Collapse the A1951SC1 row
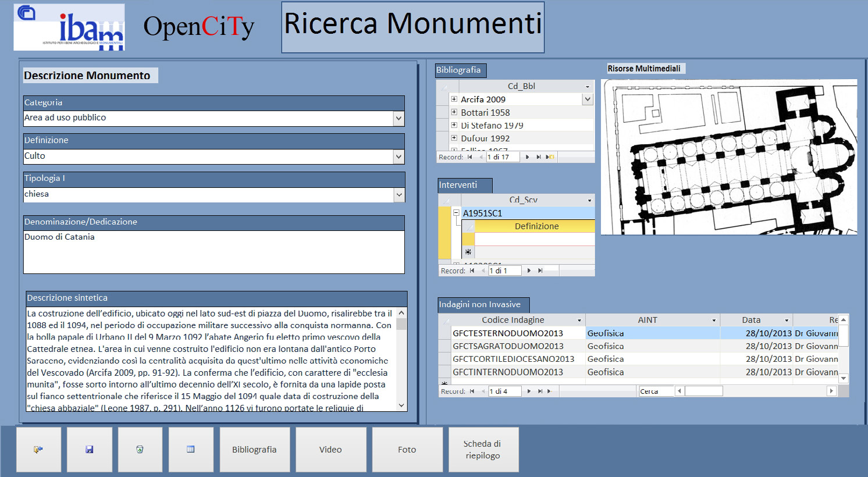This screenshot has height=477, width=868. coord(457,213)
